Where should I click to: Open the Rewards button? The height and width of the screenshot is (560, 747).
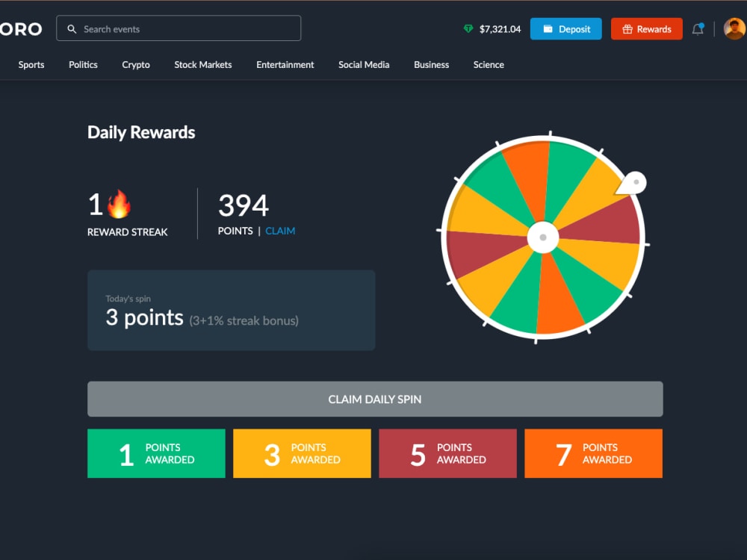pos(646,29)
